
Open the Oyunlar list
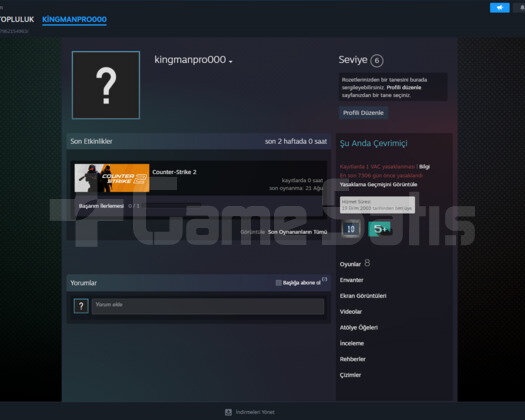(x=350, y=264)
